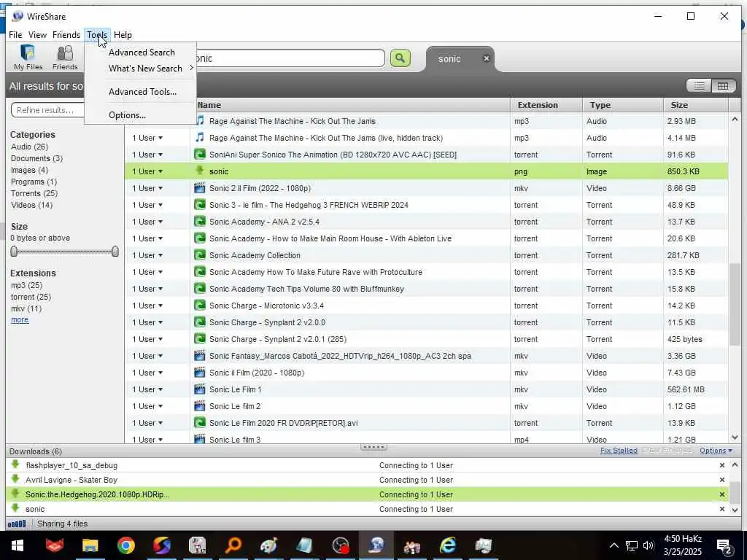Click the results list vertical scrollbar
Image resolution: width=747 pixels, height=560 pixels.
[x=735, y=304]
